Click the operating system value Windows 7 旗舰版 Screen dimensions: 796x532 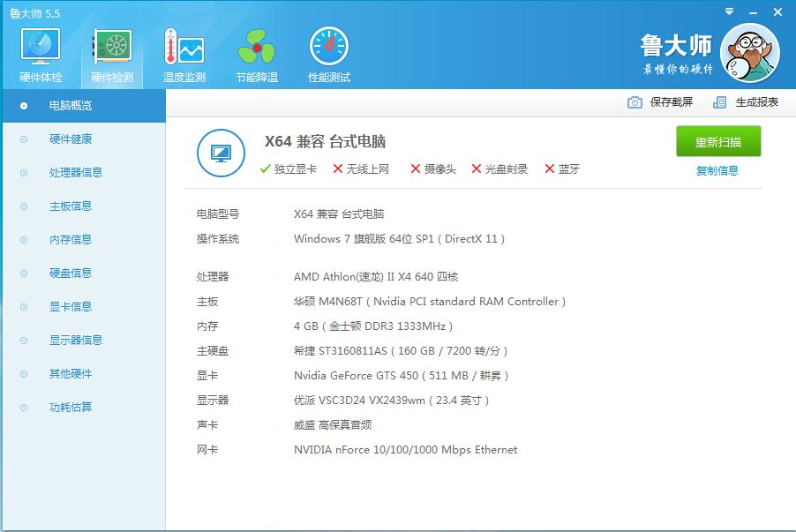pyautogui.click(x=399, y=239)
